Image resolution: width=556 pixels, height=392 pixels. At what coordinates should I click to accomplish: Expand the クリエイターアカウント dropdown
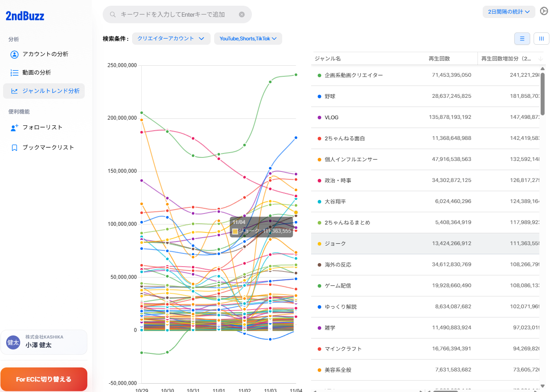pyautogui.click(x=171, y=39)
